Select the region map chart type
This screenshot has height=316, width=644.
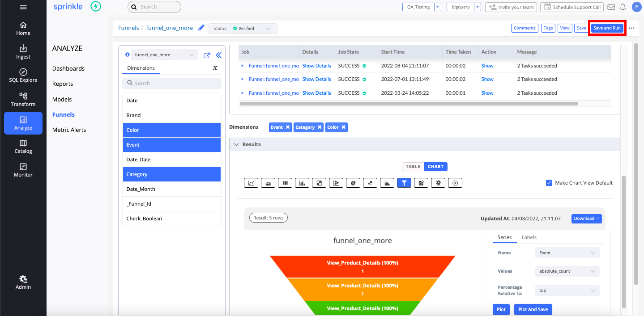point(421,183)
